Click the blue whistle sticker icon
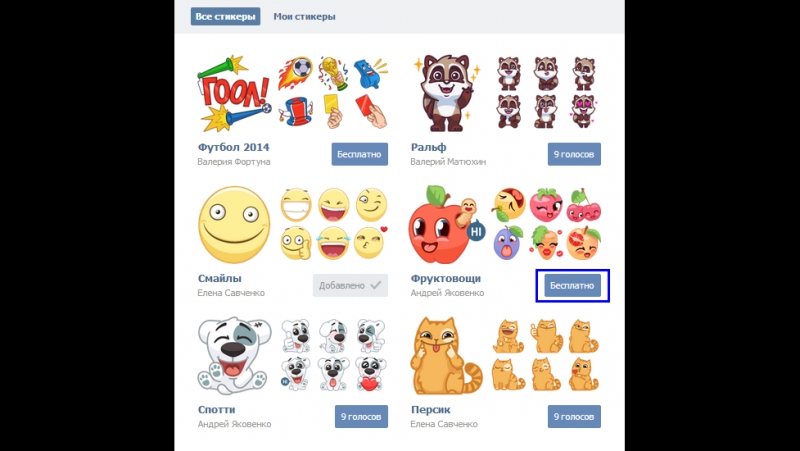800x451 pixels. click(370, 72)
